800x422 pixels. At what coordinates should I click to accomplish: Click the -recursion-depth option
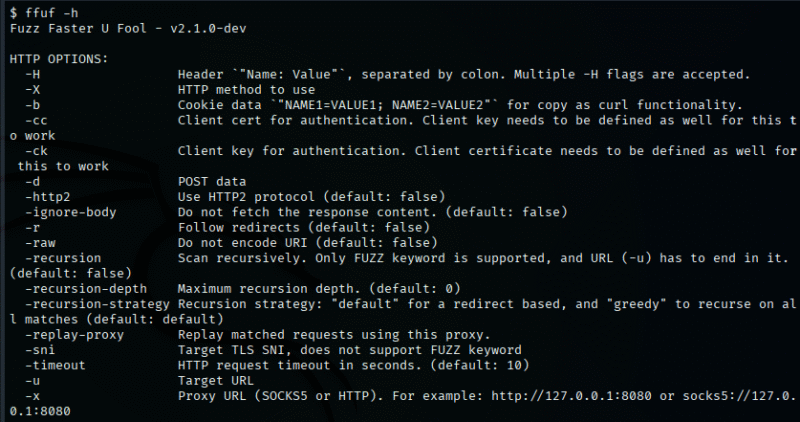click(86, 288)
